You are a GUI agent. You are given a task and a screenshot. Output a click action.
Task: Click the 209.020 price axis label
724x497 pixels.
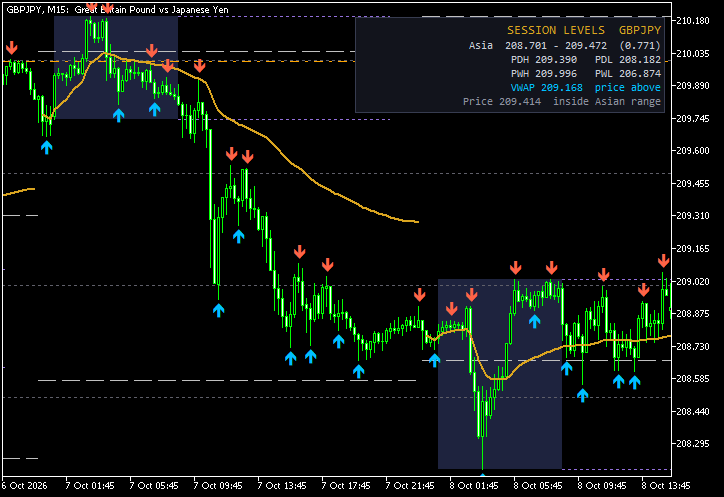[693, 281]
